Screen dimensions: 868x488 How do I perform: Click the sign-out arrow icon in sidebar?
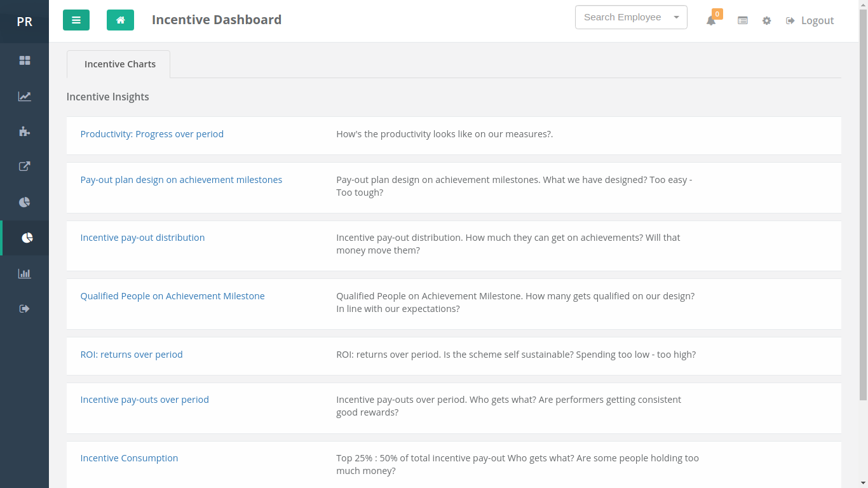(x=25, y=309)
